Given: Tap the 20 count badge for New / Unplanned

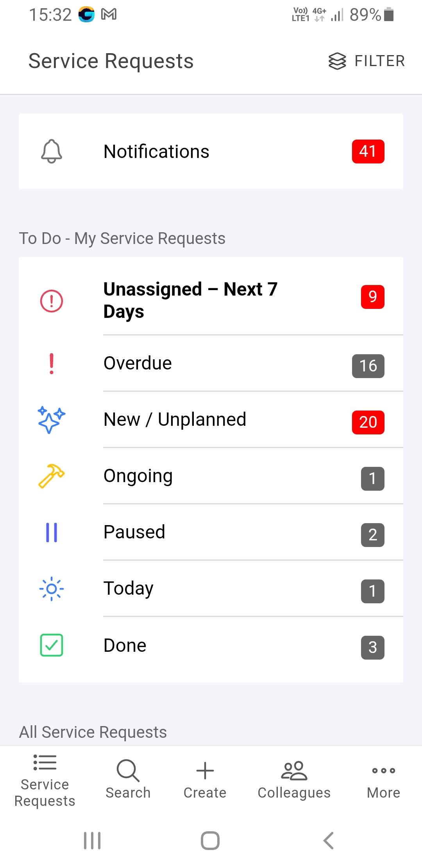Looking at the screenshot, I should point(368,422).
